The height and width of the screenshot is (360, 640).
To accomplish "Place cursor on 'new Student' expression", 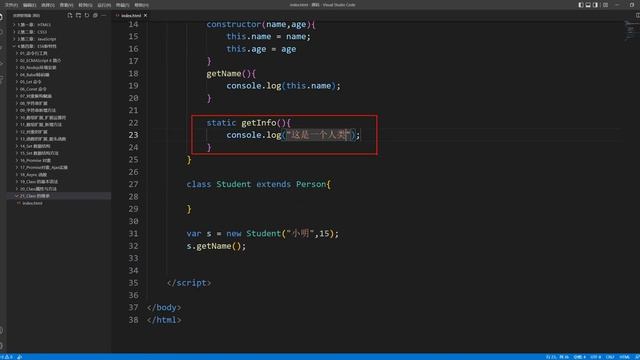I will (x=253, y=233).
